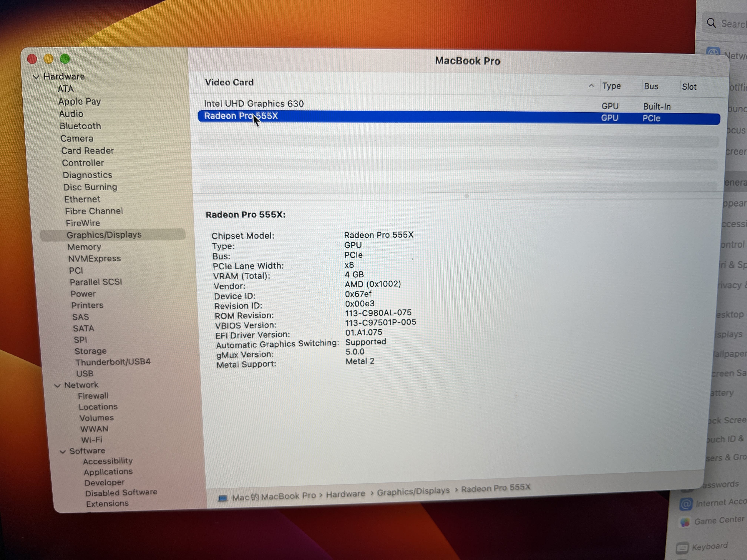The height and width of the screenshot is (560, 747).
Task: Click Graphics/Displays in the path bar
Action: (413, 491)
